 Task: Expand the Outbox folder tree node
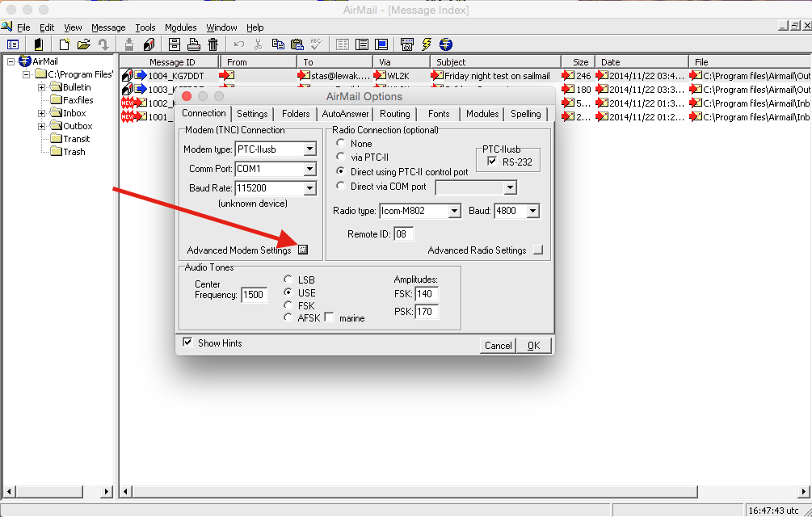pos(41,126)
